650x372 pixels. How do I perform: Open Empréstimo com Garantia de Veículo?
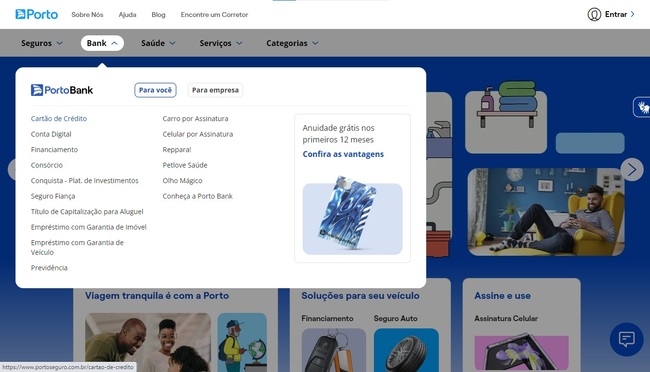coord(77,247)
